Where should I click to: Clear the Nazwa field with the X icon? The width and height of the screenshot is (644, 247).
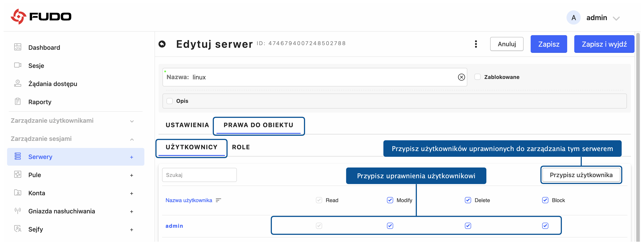click(461, 77)
